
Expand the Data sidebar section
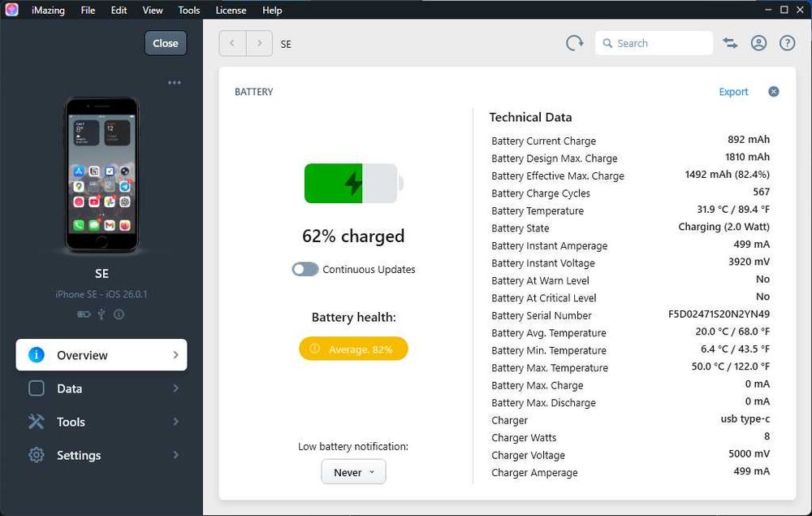[101, 388]
